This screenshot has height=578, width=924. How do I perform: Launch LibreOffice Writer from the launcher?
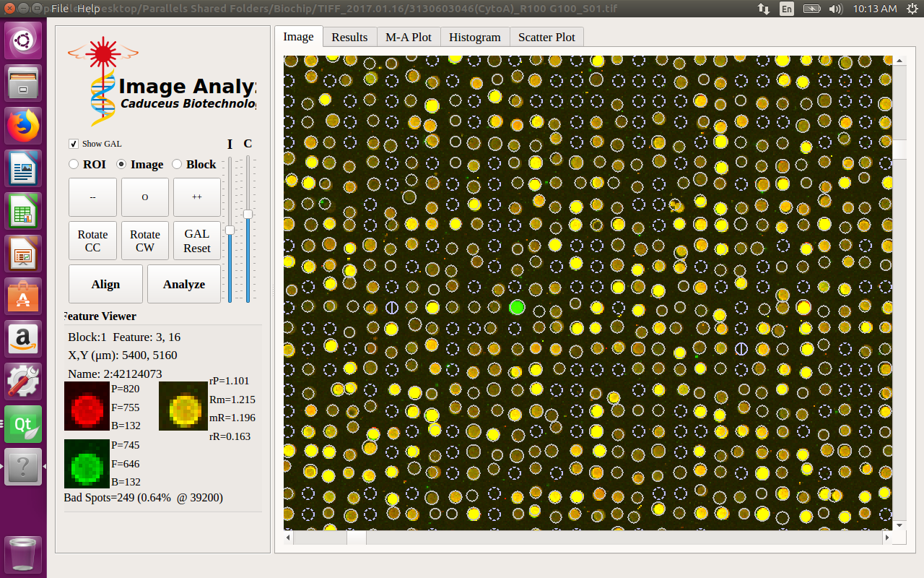click(24, 170)
